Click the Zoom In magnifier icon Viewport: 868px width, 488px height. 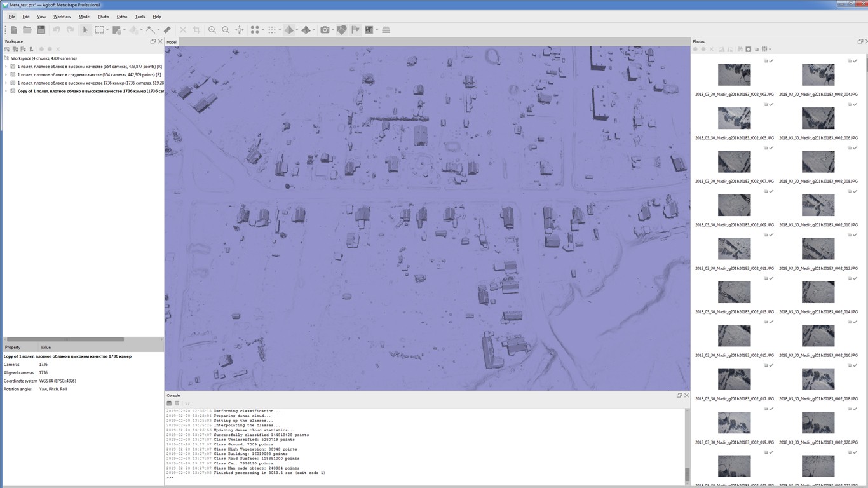coord(212,30)
